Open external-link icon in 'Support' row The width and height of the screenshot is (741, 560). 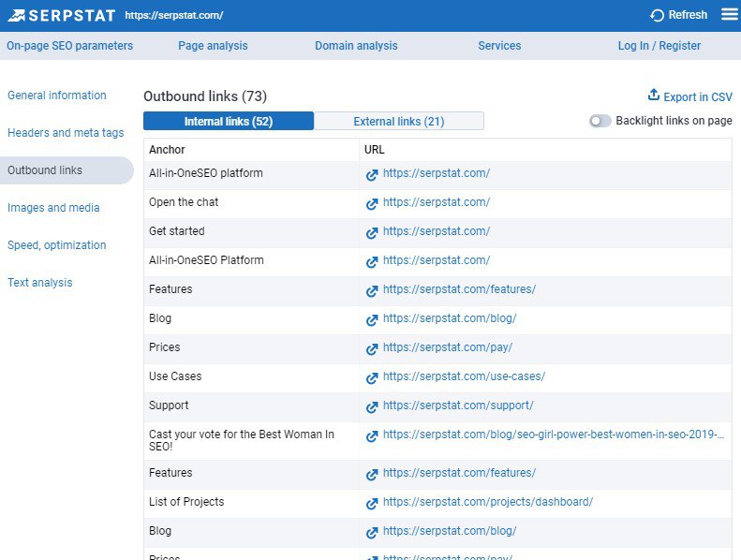tap(372, 406)
